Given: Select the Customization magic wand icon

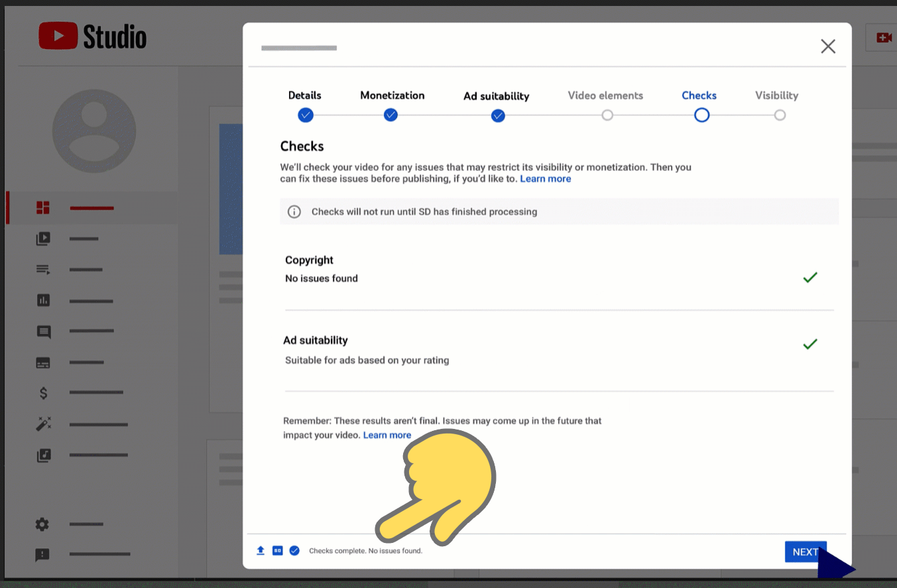Looking at the screenshot, I should coord(43,424).
